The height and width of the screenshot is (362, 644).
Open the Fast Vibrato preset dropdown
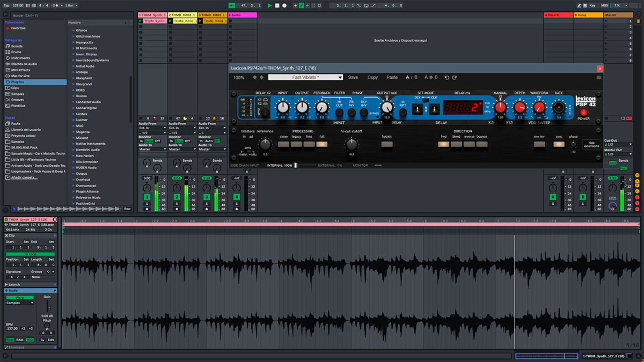click(x=306, y=77)
